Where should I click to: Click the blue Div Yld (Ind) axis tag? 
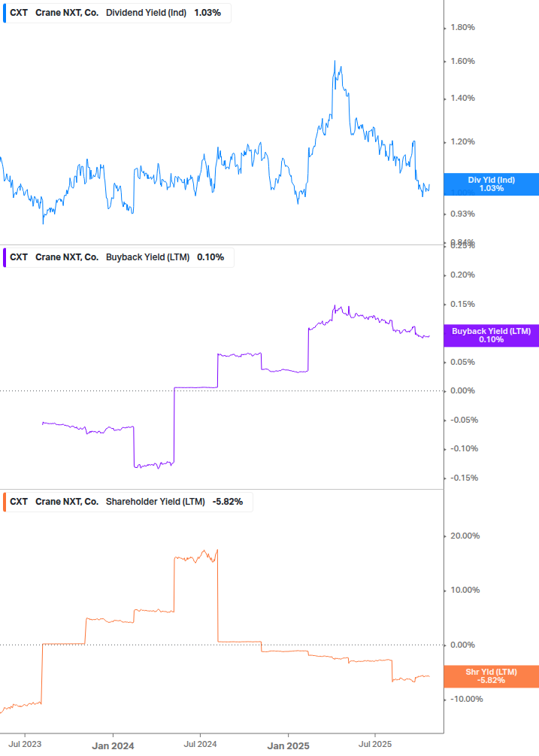tap(491, 184)
